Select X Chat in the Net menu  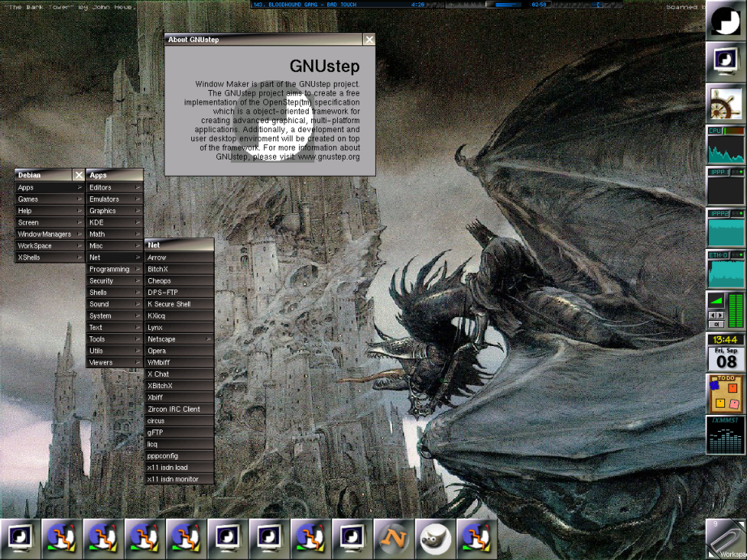tap(179, 374)
